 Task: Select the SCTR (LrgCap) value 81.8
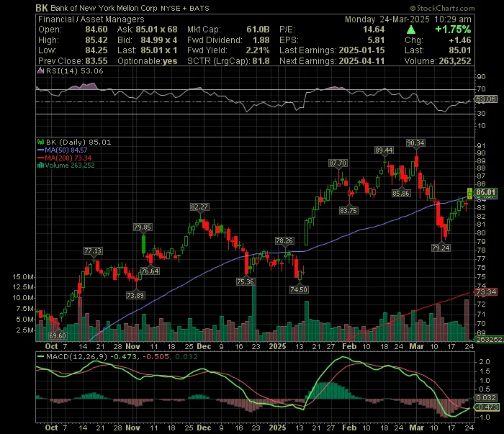tap(261, 61)
